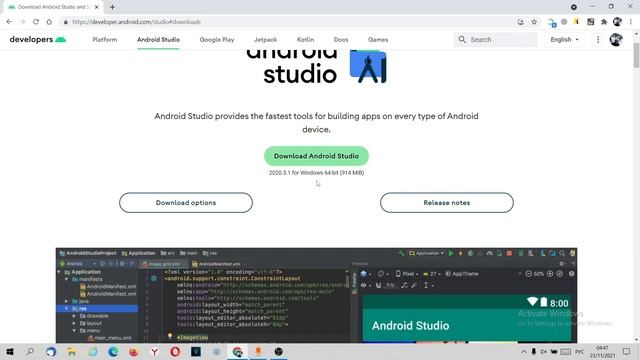Image resolution: width=640 pixels, height=360 pixels.
Task: Click the browser forward arrow
Action: click(x=22, y=22)
